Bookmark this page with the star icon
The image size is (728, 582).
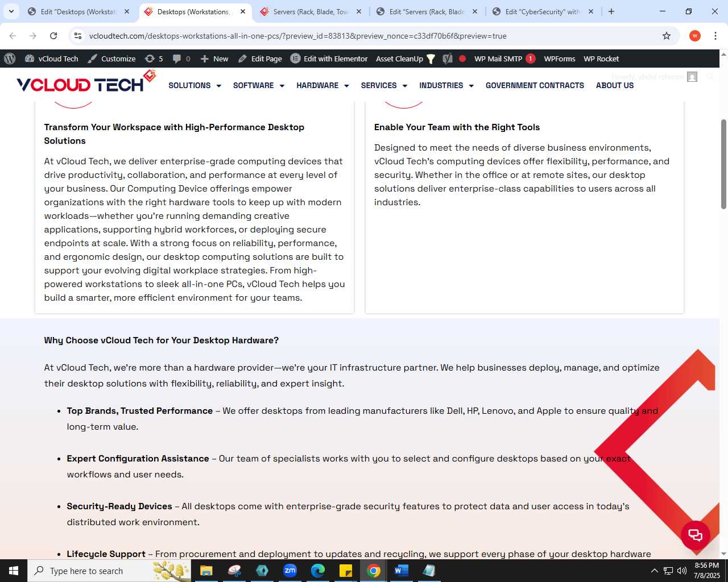pyautogui.click(x=667, y=36)
